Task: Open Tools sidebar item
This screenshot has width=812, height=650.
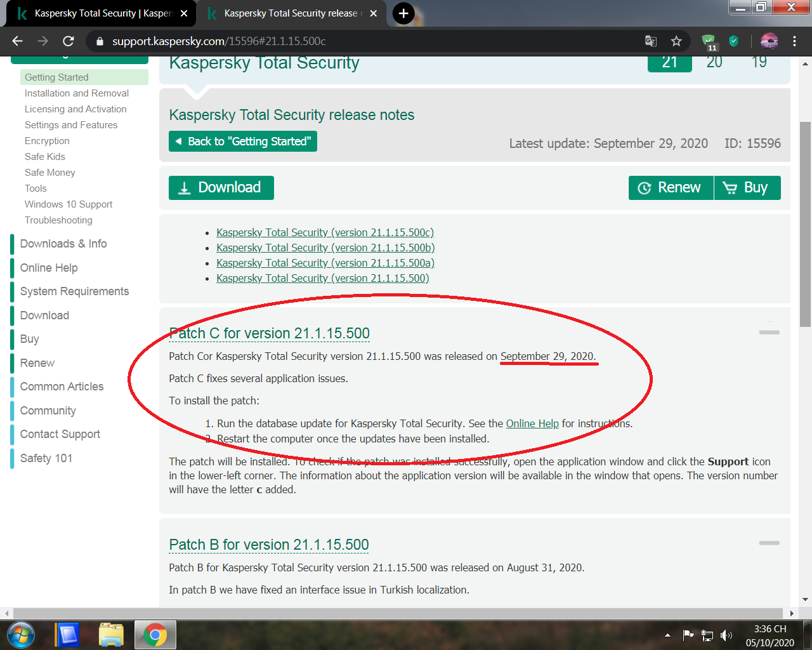Action: 36,189
